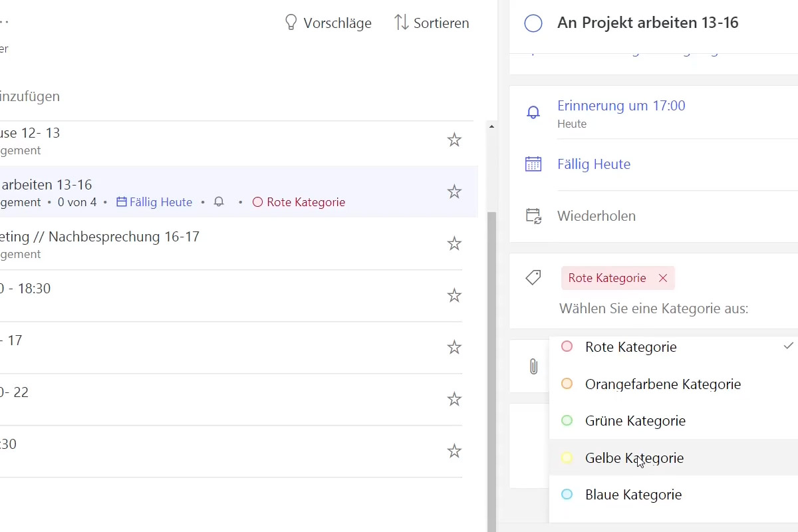Focus the Wählen Sie eine Kategorie aus field
Image resolution: width=798 pixels, height=532 pixels.
(654, 309)
